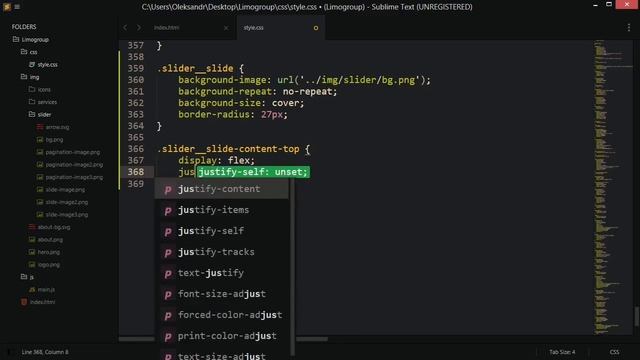
Task: Click the autocomplete list scrollbar
Action: tap(292, 267)
